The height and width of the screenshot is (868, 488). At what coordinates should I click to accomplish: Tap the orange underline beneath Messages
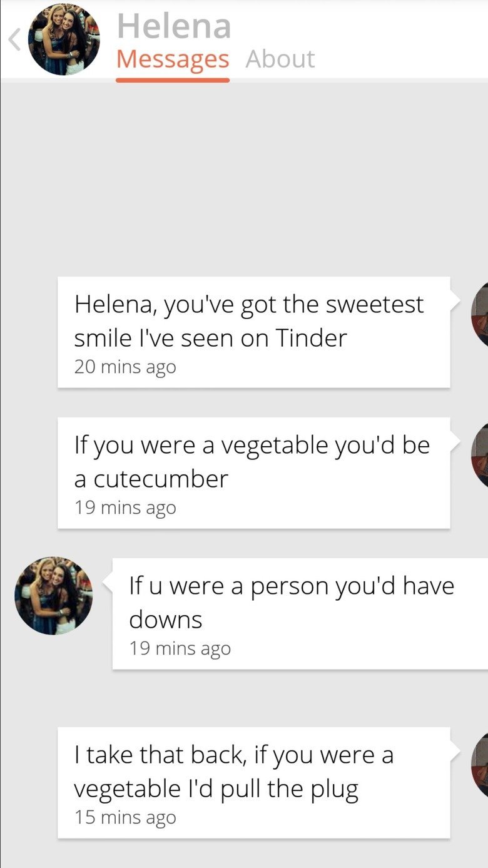click(x=173, y=79)
